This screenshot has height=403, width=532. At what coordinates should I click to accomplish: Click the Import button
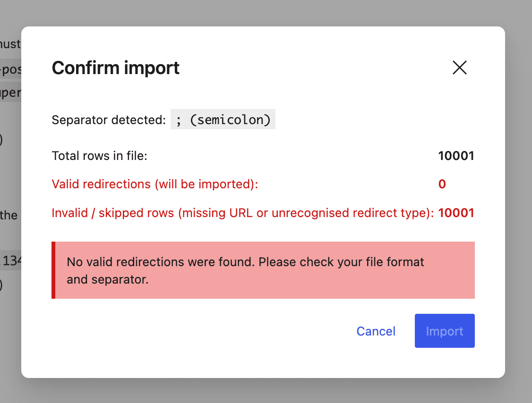[444, 331]
